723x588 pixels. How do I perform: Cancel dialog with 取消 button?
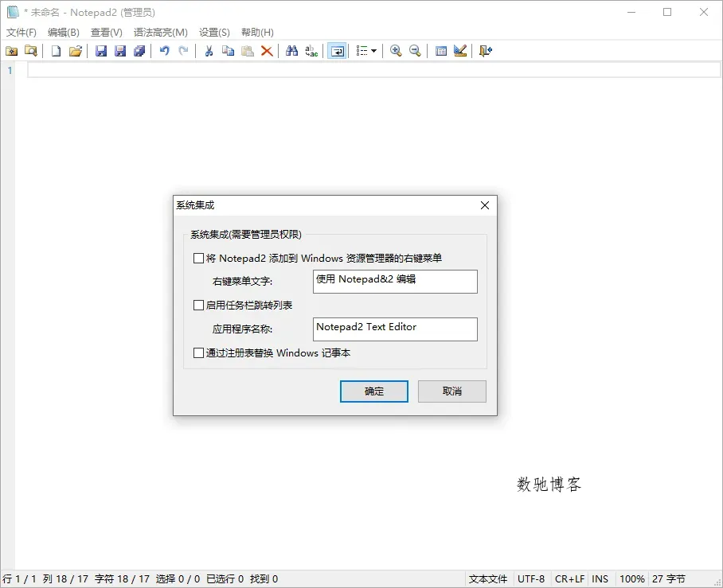(452, 391)
